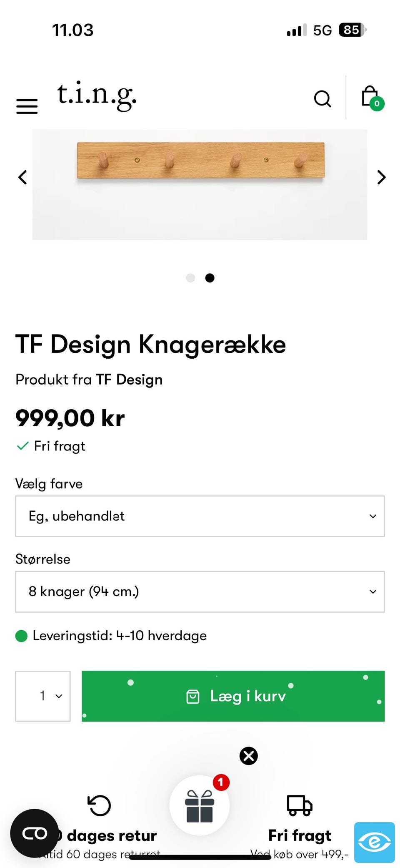Tap the t.i.n.g. logo
Viewport: 400px width, 868px height.
97,96
